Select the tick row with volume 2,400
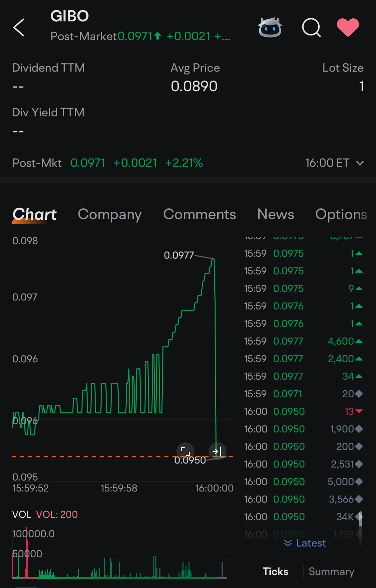Image resolution: width=376 pixels, height=588 pixels. pos(303,359)
